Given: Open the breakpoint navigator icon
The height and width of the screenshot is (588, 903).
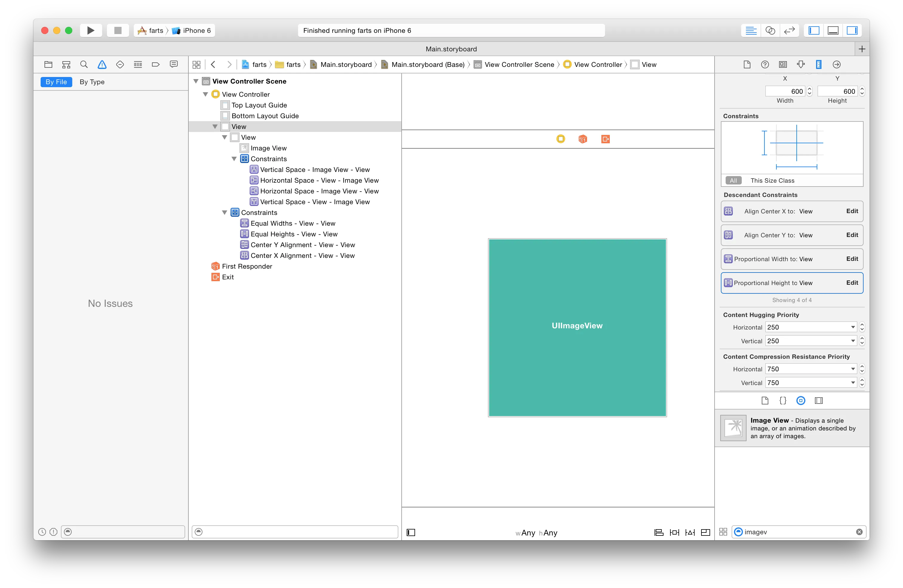Looking at the screenshot, I should tap(156, 64).
